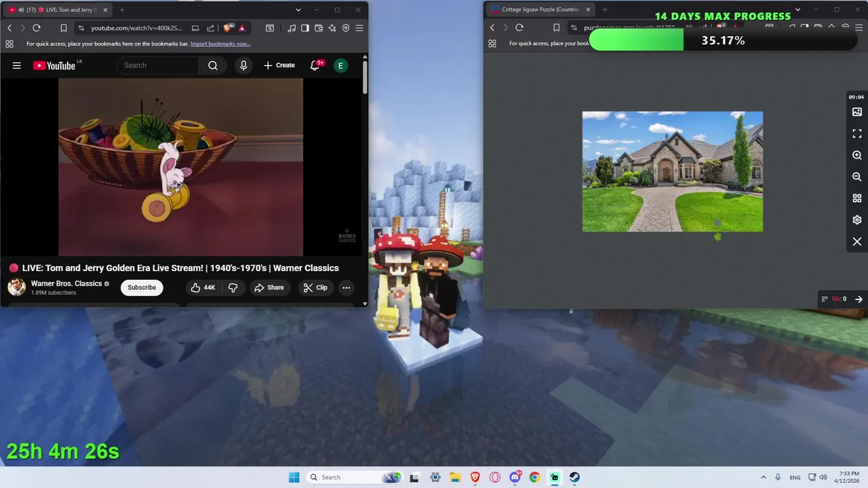Go back in the YouTube browser window

click(x=9, y=28)
